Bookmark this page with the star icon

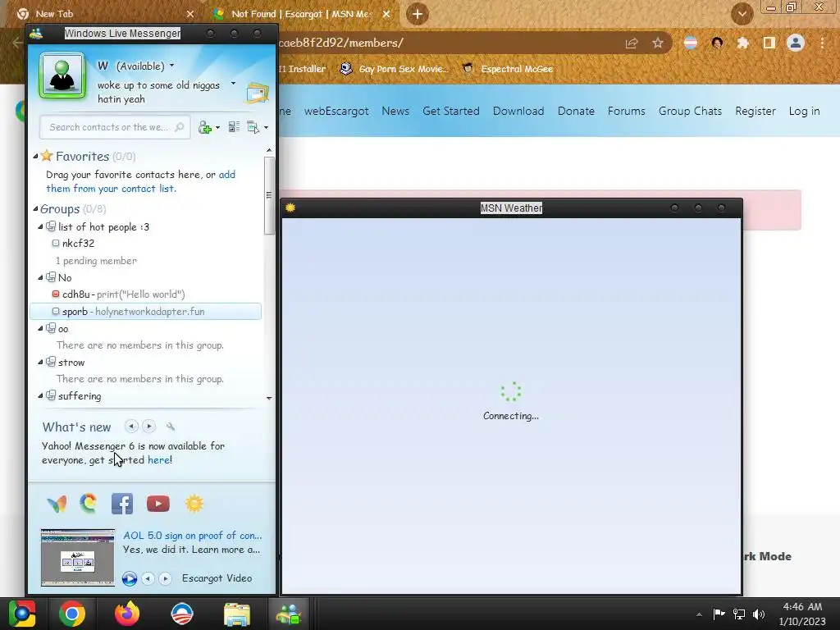[x=658, y=43]
